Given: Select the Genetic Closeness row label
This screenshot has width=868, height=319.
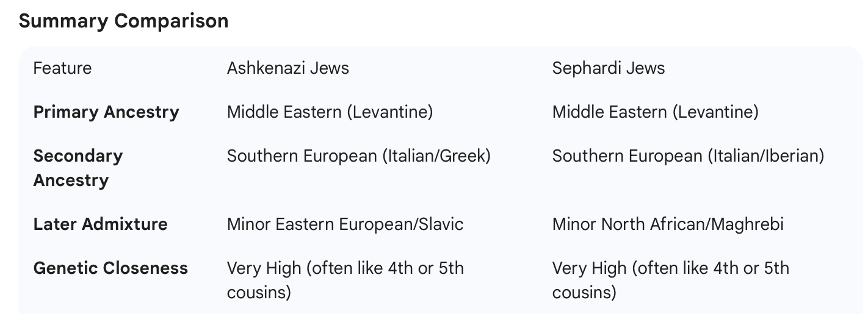Looking at the screenshot, I should tap(110, 268).
